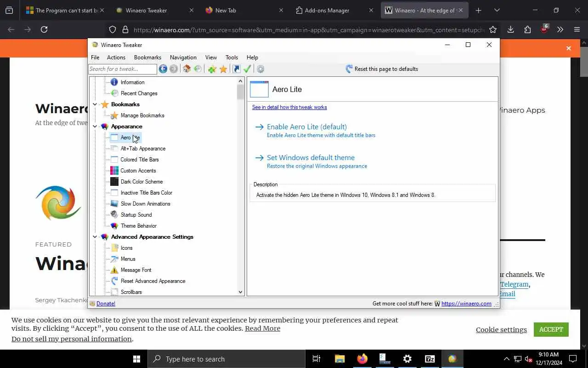588x368 pixels.
Task: Open settings via gear toolbar icon
Action: pyautogui.click(x=260, y=69)
